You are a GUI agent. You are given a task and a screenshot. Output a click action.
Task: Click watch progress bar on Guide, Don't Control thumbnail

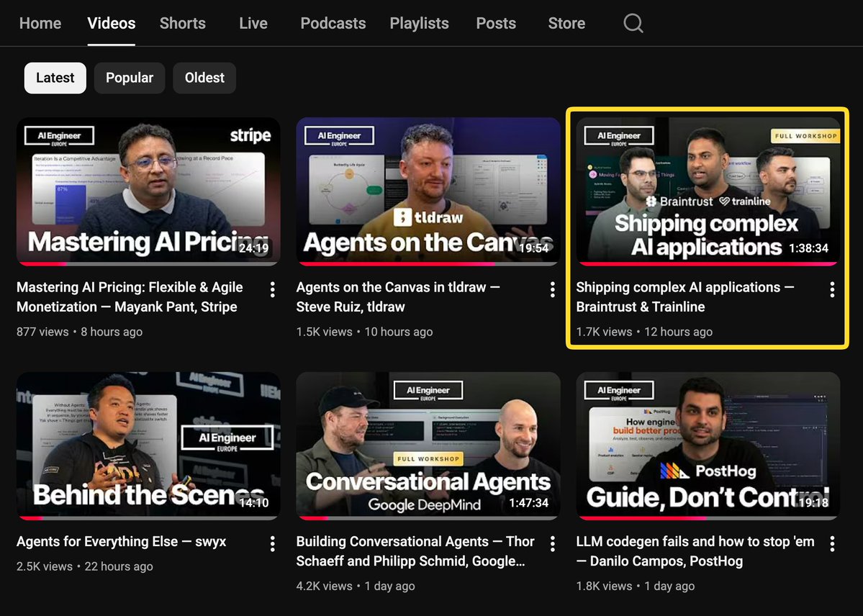tap(708, 519)
